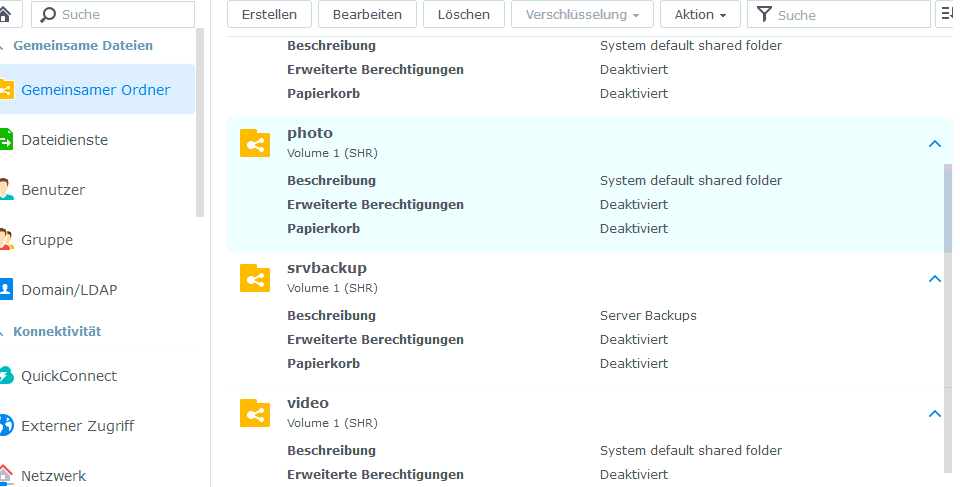Collapse the Gemeinsame Dateien section
960x487 pixels.
[x=2, y=46]
